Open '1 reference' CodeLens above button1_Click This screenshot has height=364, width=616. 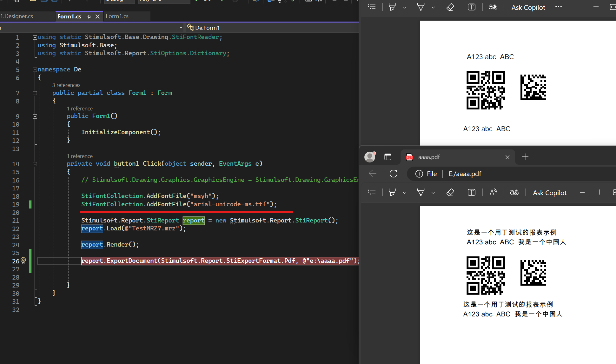tap(80, 156)
